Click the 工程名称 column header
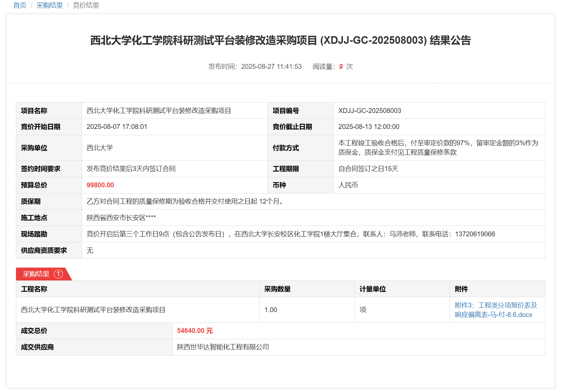 (34, 289)
